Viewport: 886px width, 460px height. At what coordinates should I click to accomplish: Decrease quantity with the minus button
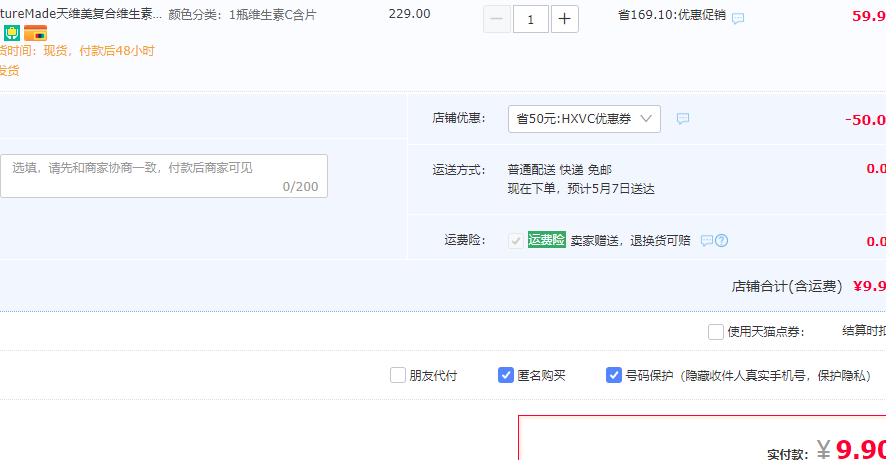[x=497, y=19]
